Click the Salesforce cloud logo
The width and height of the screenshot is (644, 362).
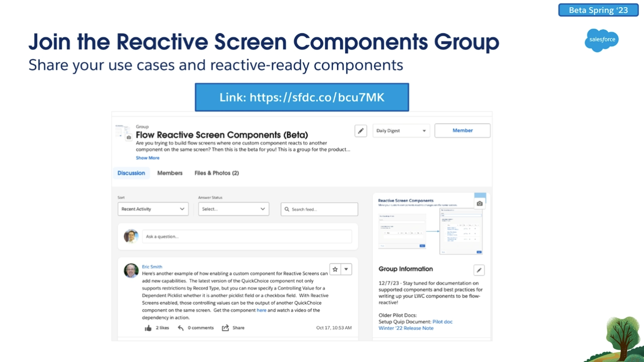pos(601,40)
